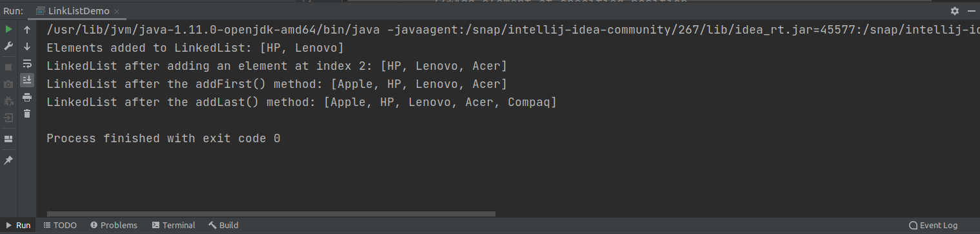
Task: Toggle scroll to end of console
Action: pos(27,80)
